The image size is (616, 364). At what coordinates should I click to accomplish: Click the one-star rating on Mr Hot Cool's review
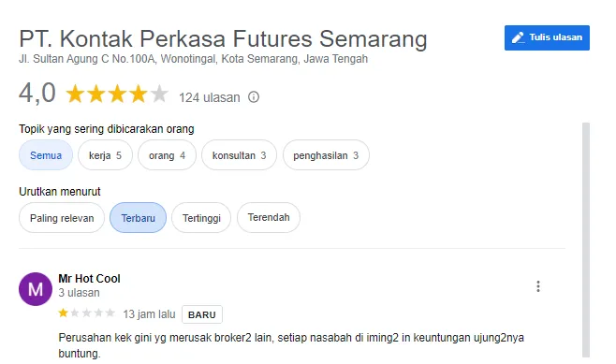click(86, 313)
